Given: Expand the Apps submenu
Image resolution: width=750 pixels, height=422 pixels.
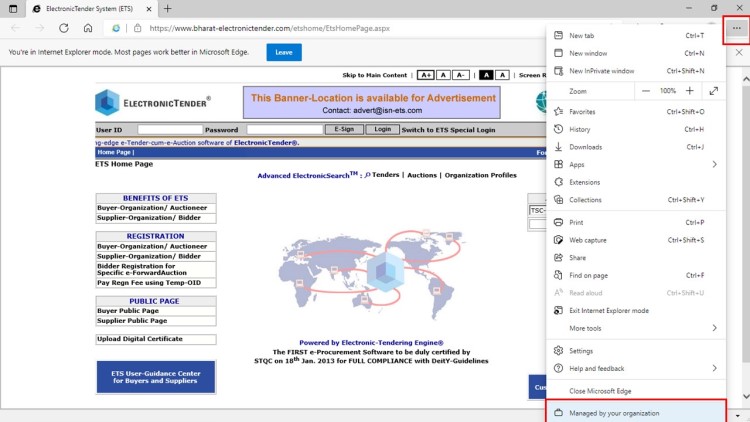Looking at the screenshot, I should click(x=714, y=164).
